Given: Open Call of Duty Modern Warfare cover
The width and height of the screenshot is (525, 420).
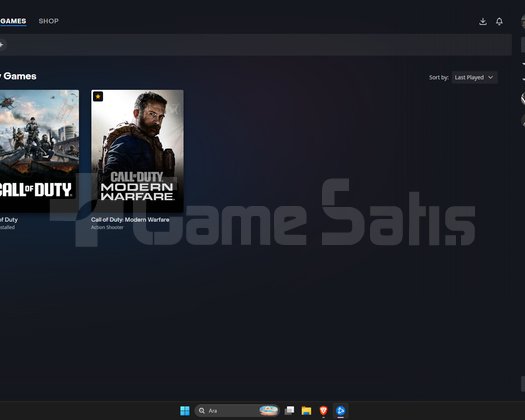Looking at the screenshot, I should 137,151.
